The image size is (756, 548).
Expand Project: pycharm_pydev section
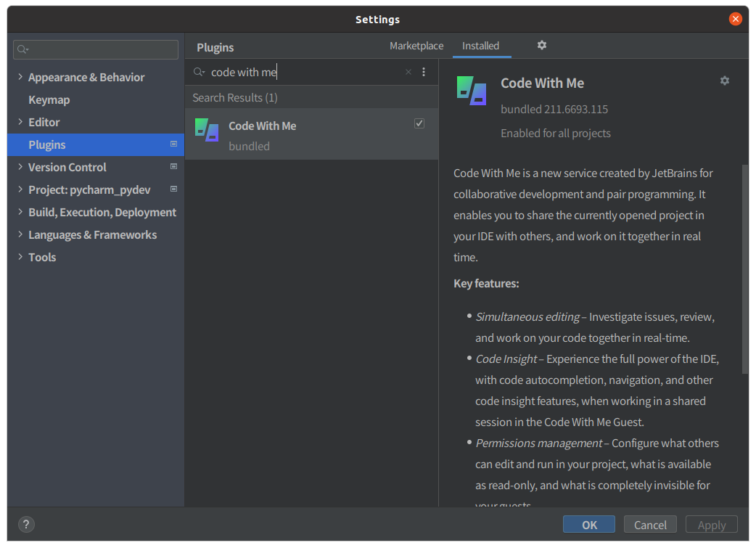[x=20, y=189]
